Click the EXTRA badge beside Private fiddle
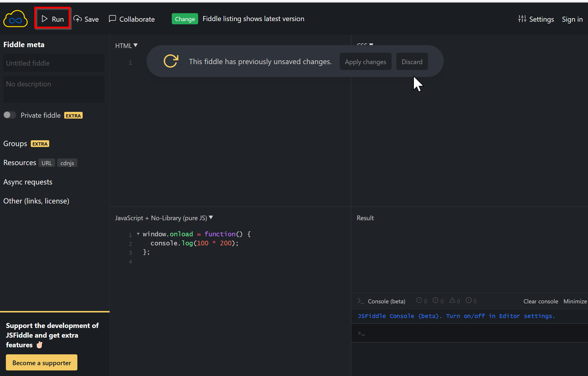This screenshot has height=376, width=588. click(x=73, y=115)
